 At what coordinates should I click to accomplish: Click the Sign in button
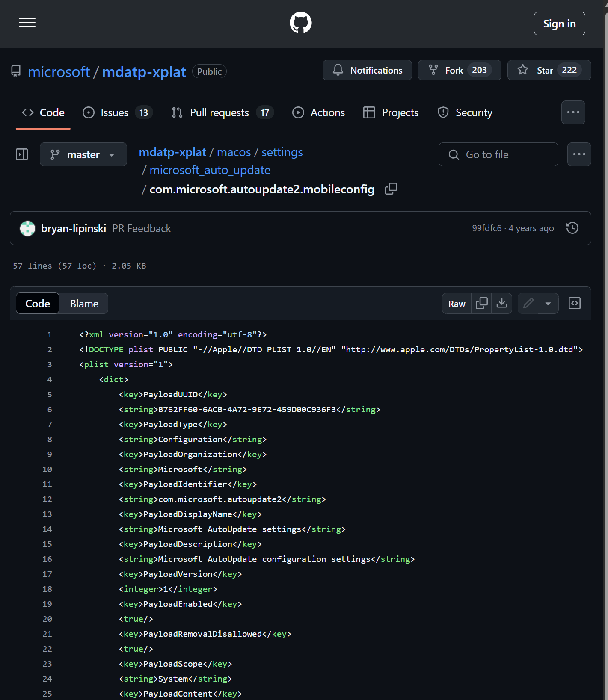point(559,24)
